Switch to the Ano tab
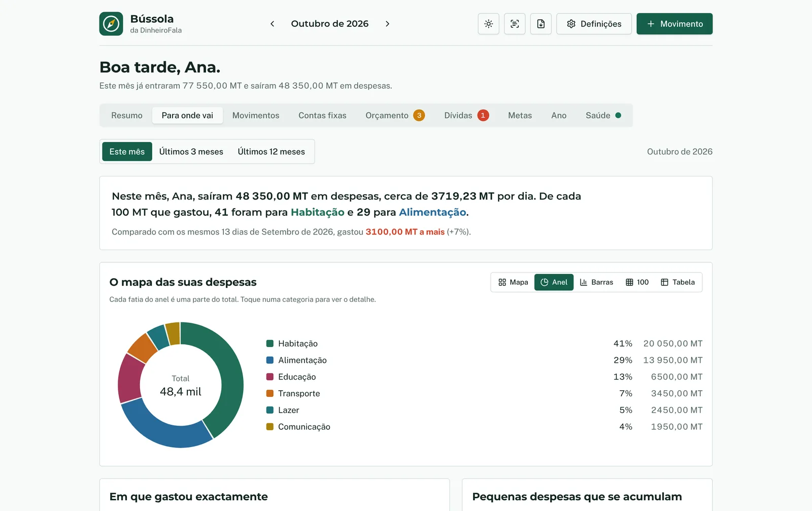Screen dimensions: 812x511 (559, 115)
